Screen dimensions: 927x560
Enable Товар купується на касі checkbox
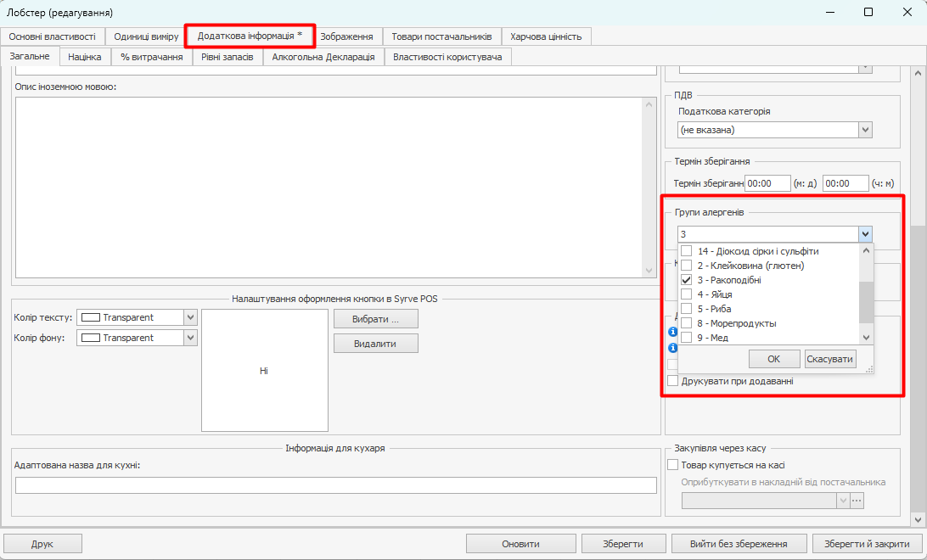pos(673,465)
